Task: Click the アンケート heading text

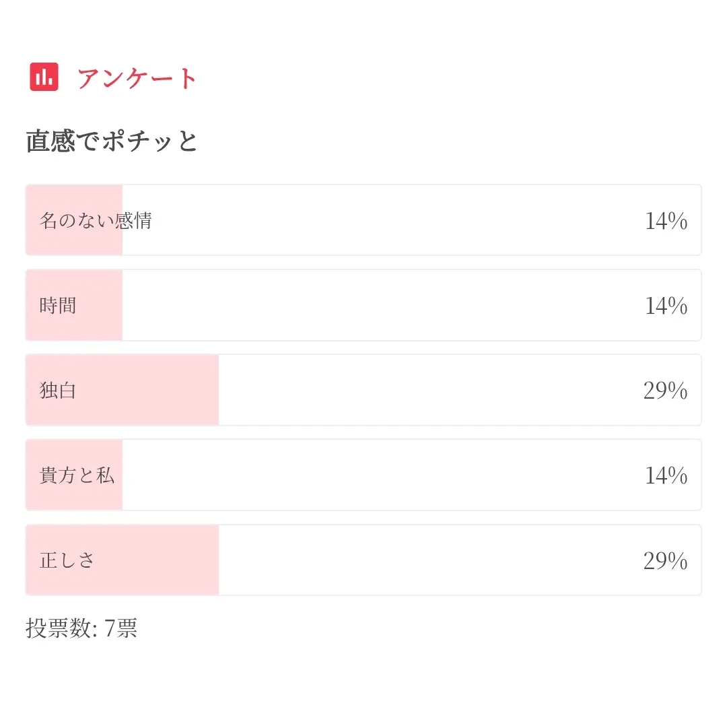Action: (x=137, y=78)
